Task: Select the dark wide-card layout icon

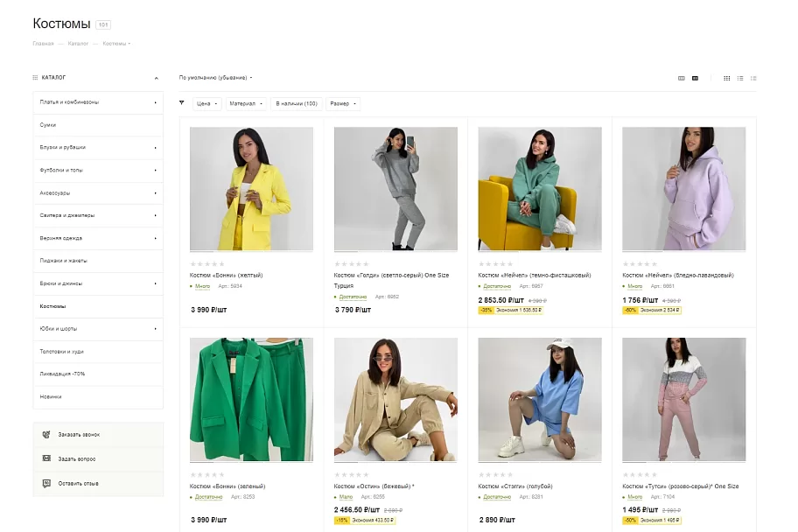Action: pos(696,78)
